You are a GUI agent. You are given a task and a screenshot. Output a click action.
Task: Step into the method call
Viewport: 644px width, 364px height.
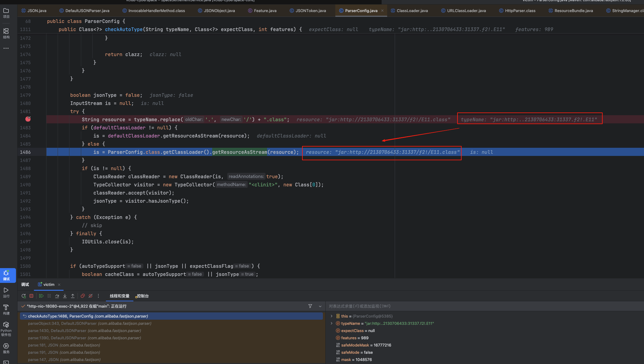(x=65, y=296)
